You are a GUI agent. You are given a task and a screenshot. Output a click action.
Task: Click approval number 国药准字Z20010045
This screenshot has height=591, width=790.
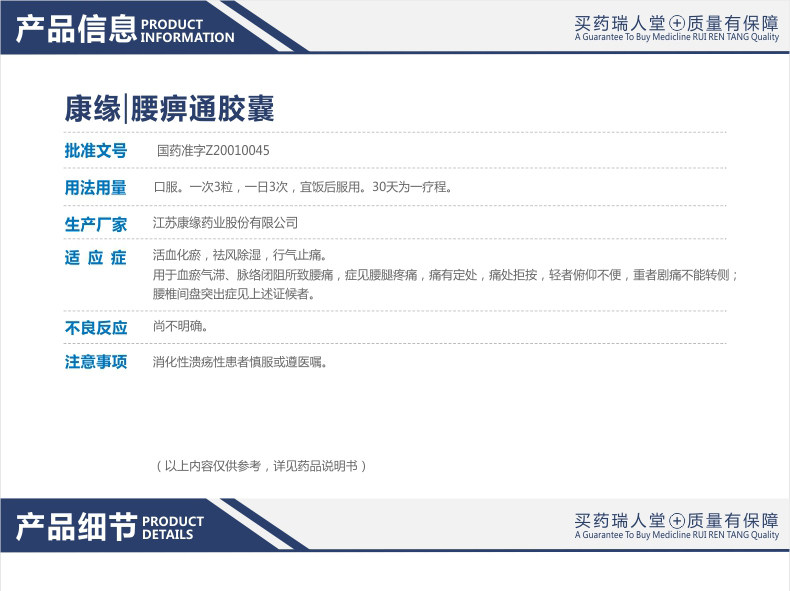pos(213,150)
